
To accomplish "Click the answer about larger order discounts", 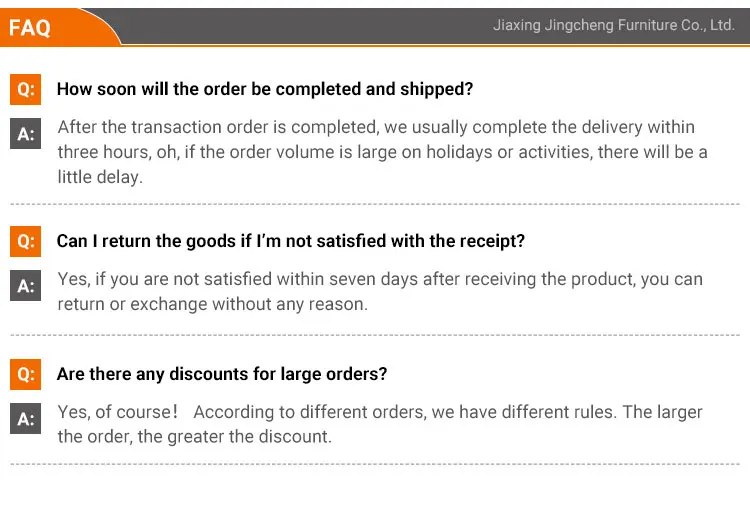I will [380, 424].
